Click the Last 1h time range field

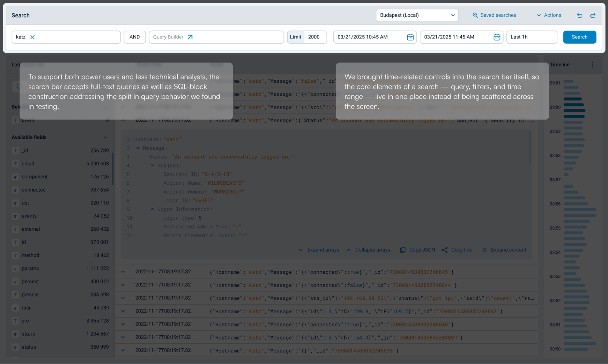click(x=532, y=37)
